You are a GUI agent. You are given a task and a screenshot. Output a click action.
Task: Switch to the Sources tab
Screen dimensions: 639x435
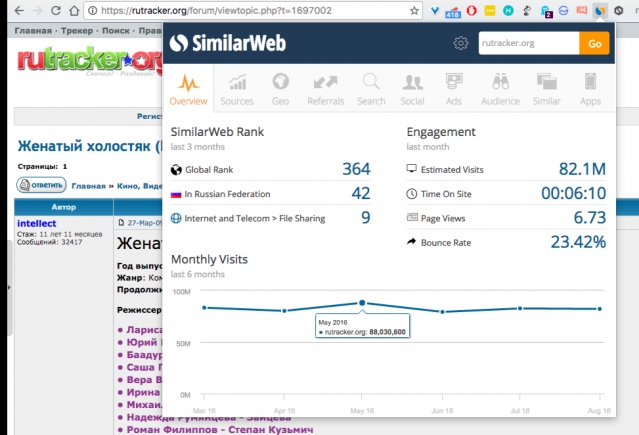click(x=237, y=89)
